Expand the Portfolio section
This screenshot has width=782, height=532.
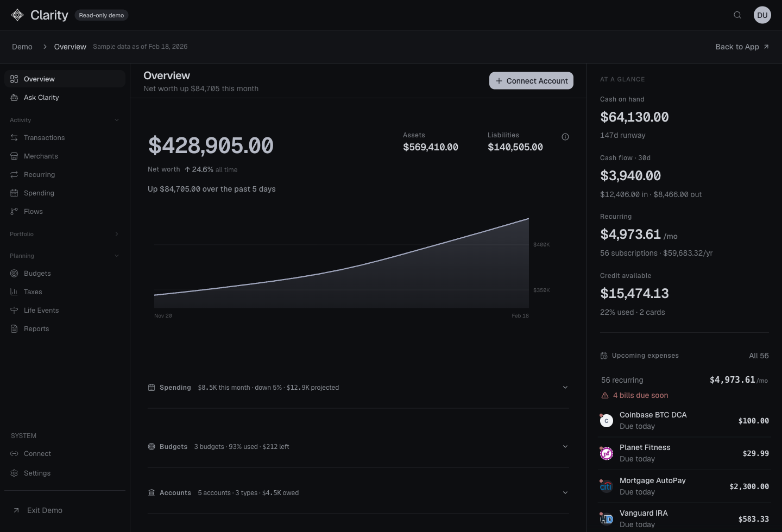117,234
